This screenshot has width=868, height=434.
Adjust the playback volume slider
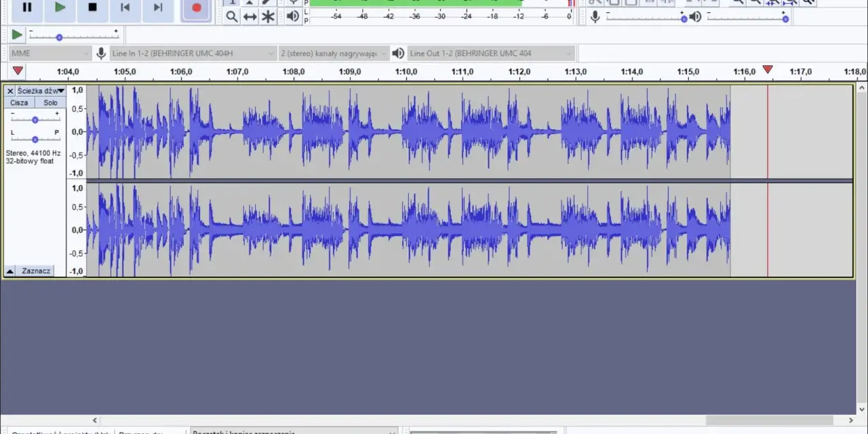[748, 17]
